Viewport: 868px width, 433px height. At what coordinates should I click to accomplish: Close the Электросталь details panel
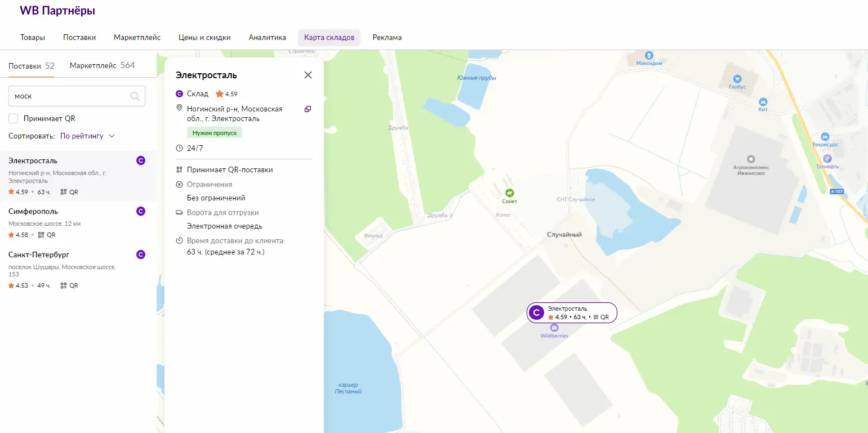(x=308, y=75)
